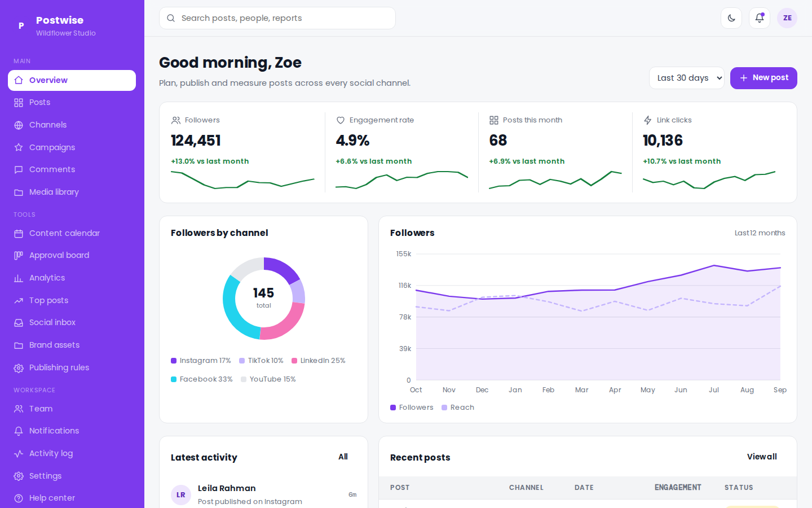Click the Media library folder icon
Viewport: 812px width, 508px height.
tap(19, 192)
